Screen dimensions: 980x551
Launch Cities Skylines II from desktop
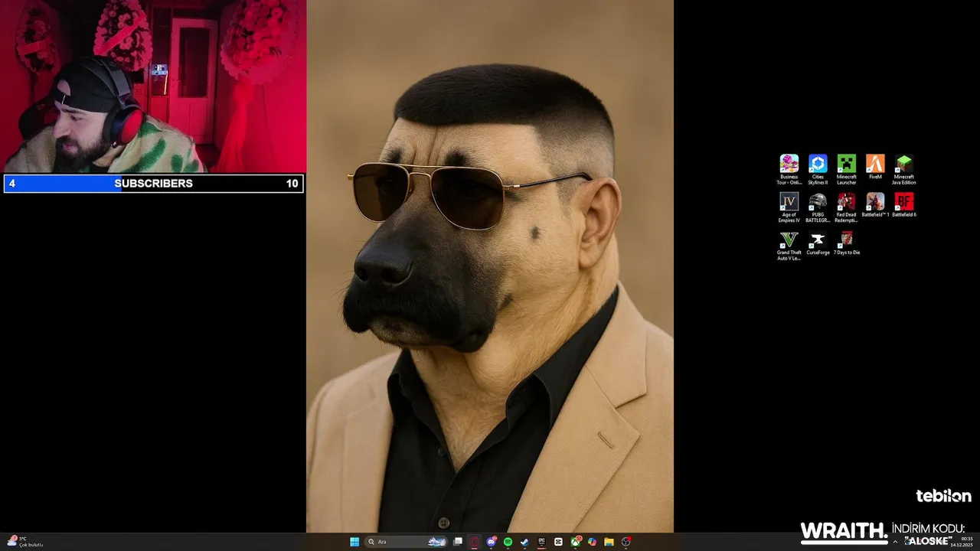point(818,169)
